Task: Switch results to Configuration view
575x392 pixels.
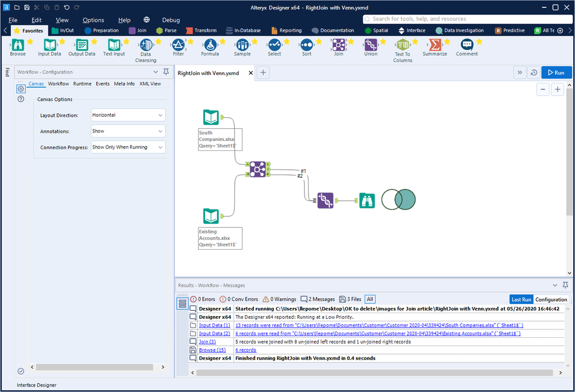Action: point(551,299)
